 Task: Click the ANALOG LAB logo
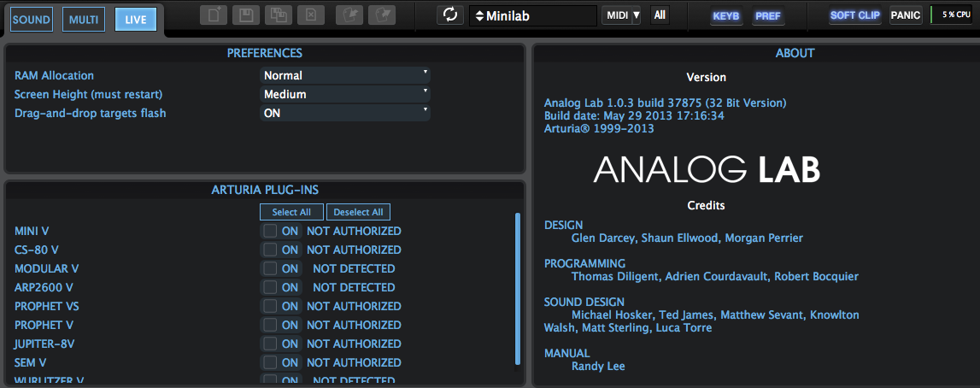(x=707, y=169)
